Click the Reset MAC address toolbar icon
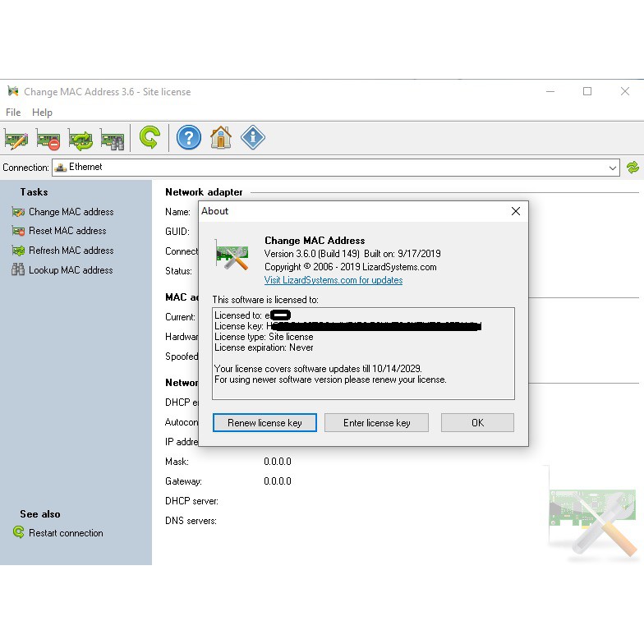 [48, 138]
